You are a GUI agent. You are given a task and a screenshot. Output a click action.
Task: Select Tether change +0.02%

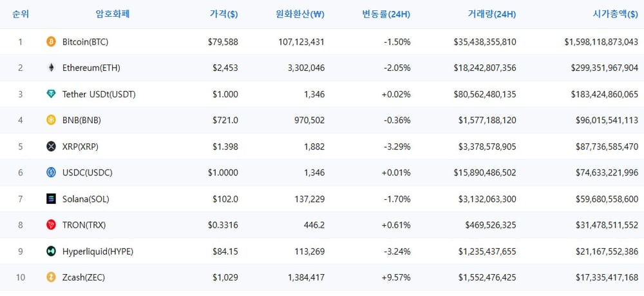[x=395, y=95]
